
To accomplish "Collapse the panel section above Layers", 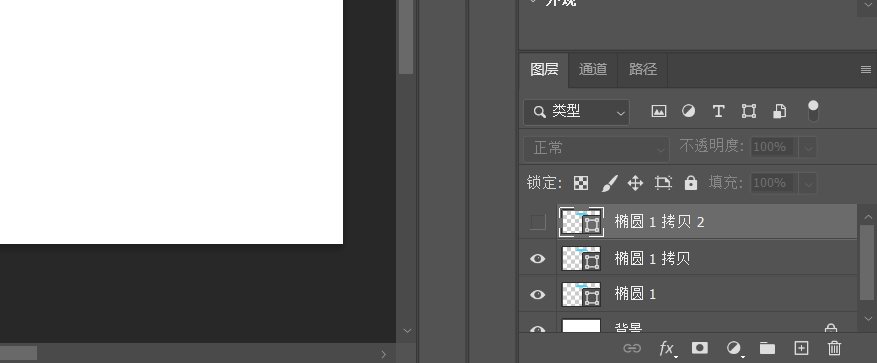I will [532, 2].
